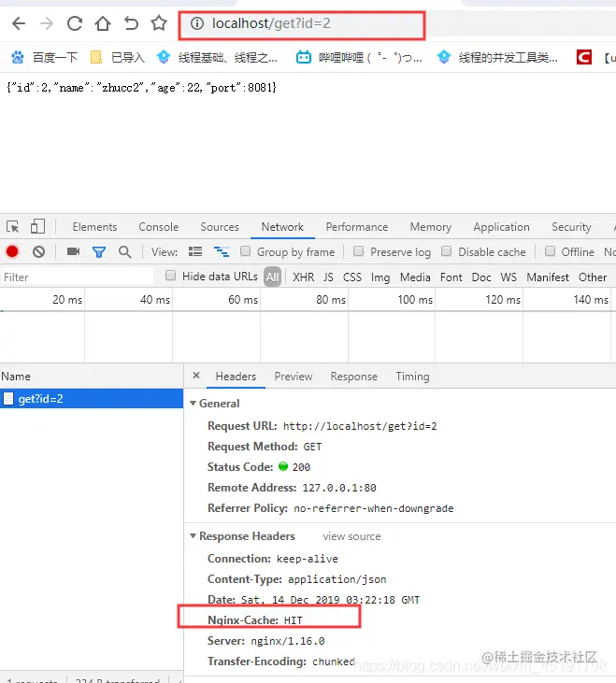616x683 pixels.
Task: Toggle the network filter funnel icon
Action: tap(99, 251)
